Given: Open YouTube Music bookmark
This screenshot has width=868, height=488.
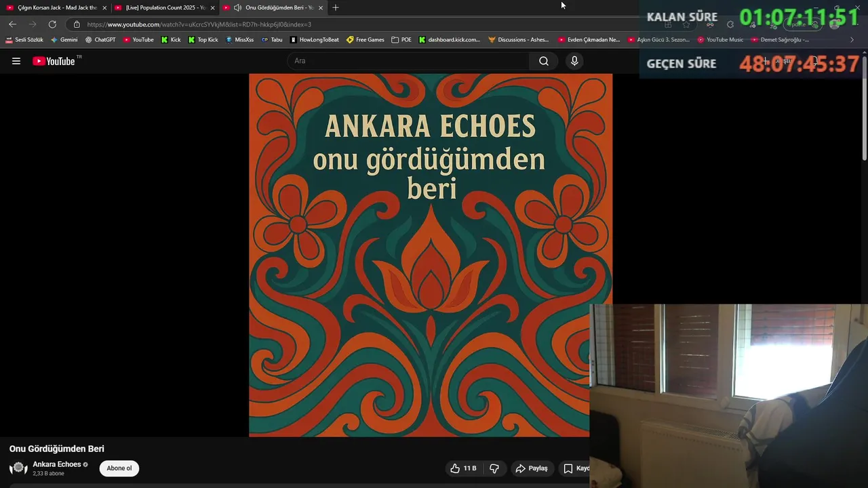Looking at the screenshot, I should click(x=721, y=40).
